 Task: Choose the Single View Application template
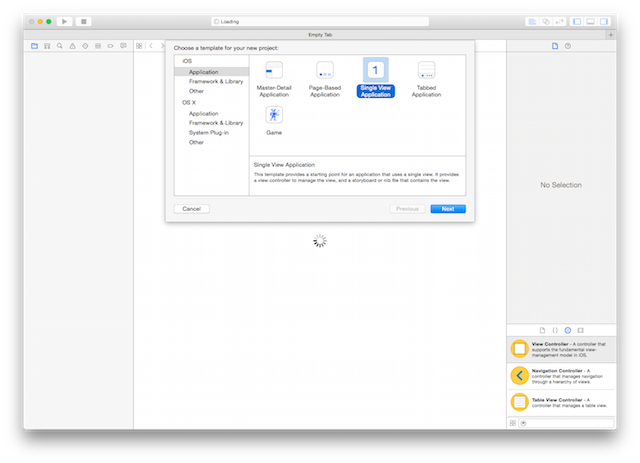(x=376, y=78)
